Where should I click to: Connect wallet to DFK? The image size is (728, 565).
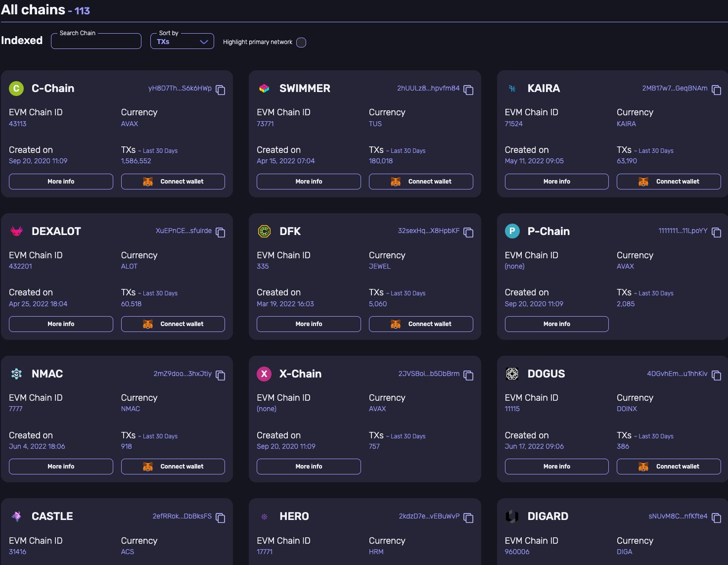pyautogui.click(x=421, y=324)
